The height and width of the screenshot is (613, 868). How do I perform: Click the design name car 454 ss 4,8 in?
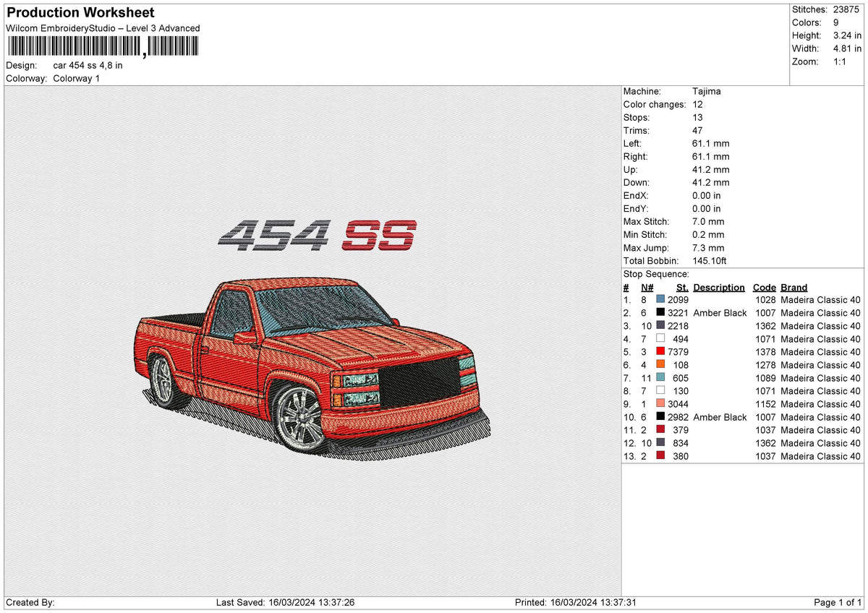(x=88, y=65)
